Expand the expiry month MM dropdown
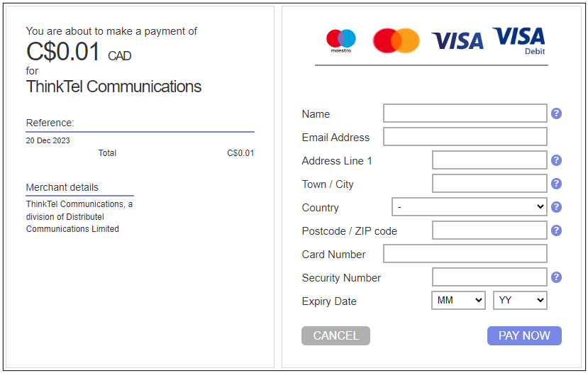This screenshot has height=373, width=588. click(458, 301)
